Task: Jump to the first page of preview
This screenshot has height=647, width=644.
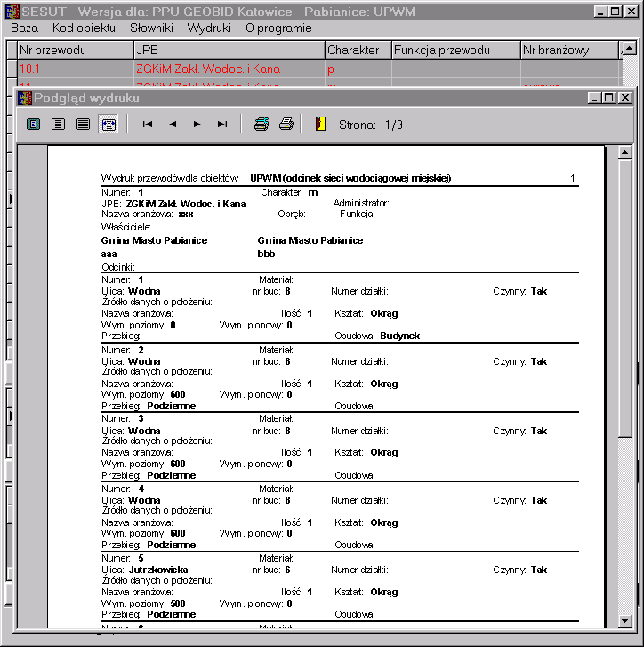Action: pos(148,125)
